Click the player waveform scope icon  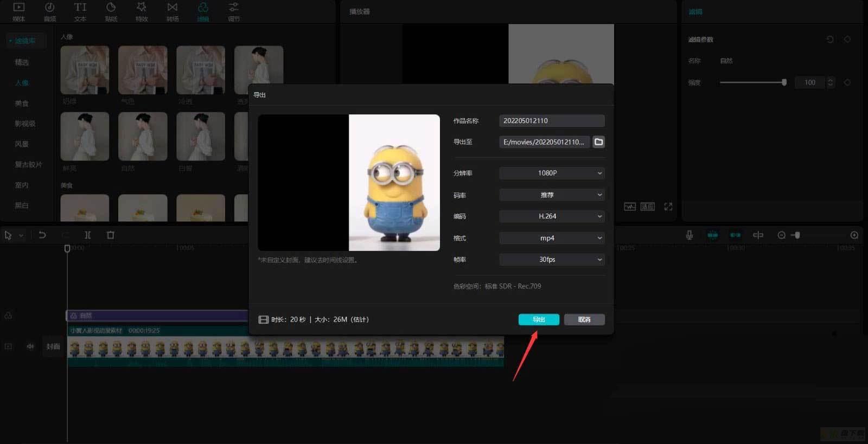click(x=629, y=207)
